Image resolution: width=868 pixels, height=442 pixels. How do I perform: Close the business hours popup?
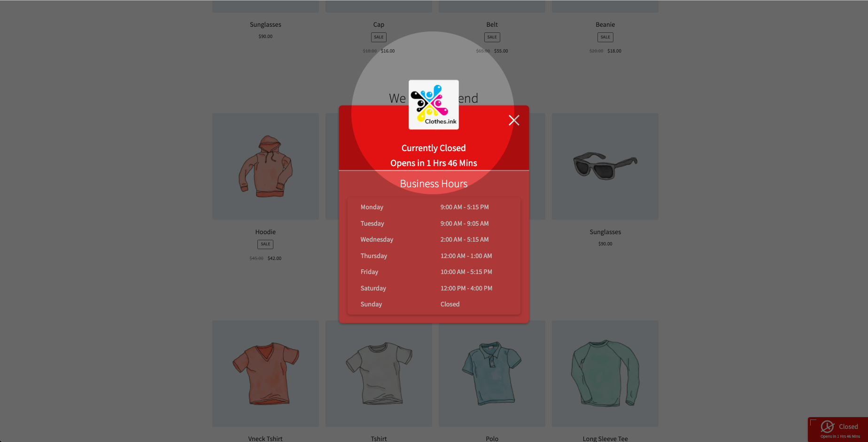(x=514, y=121)
